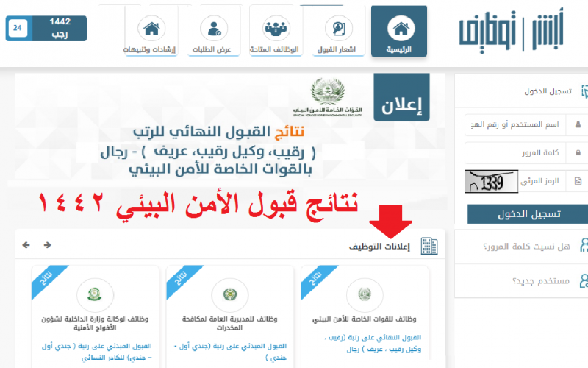588x368 pixels.
Task: Focus the كلمة المرور password field
Action: point(515,153)
